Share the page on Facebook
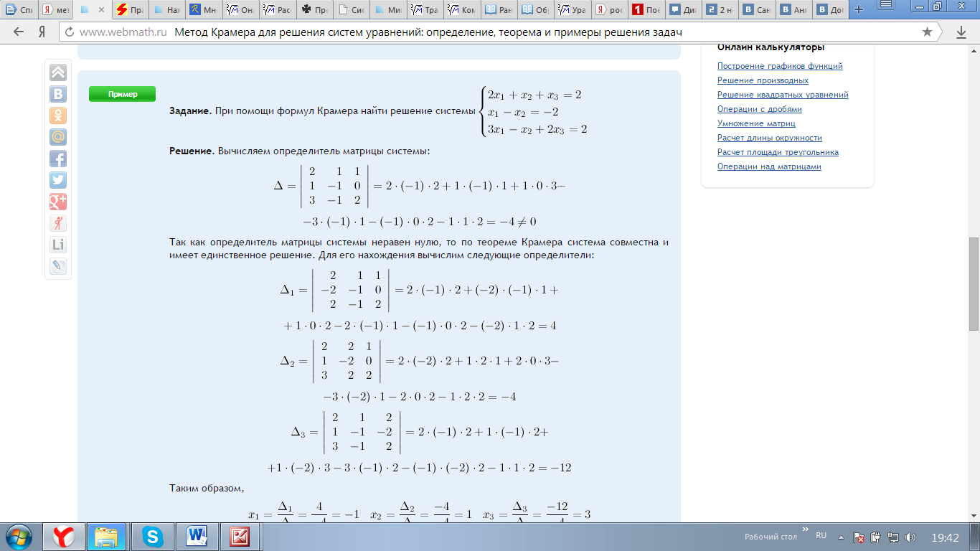Image resolution: width=980 pixels, height=551 pixels. [58, 159]
